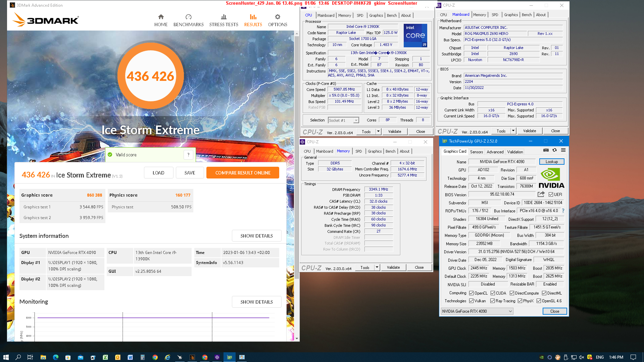The image size is (644, 362).
Task: Expand Tools arrow in CPU-Z Memory window
Action: [x=377, y=267]
